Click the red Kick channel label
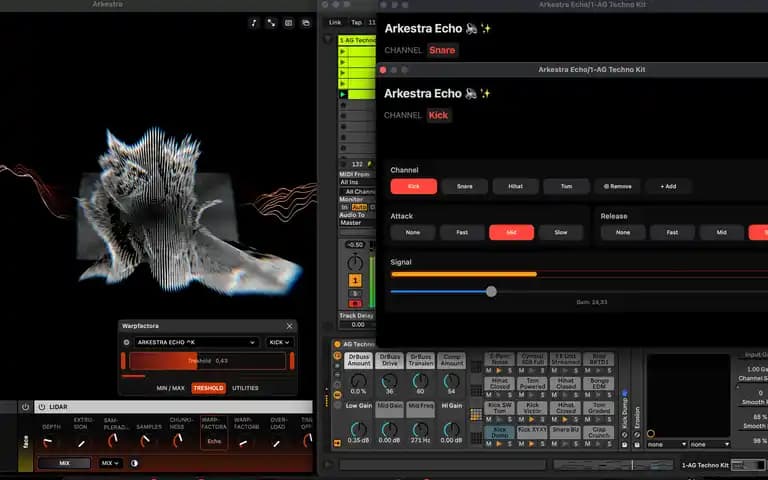This screenshot has width=768, height=480. coord(438,115)
